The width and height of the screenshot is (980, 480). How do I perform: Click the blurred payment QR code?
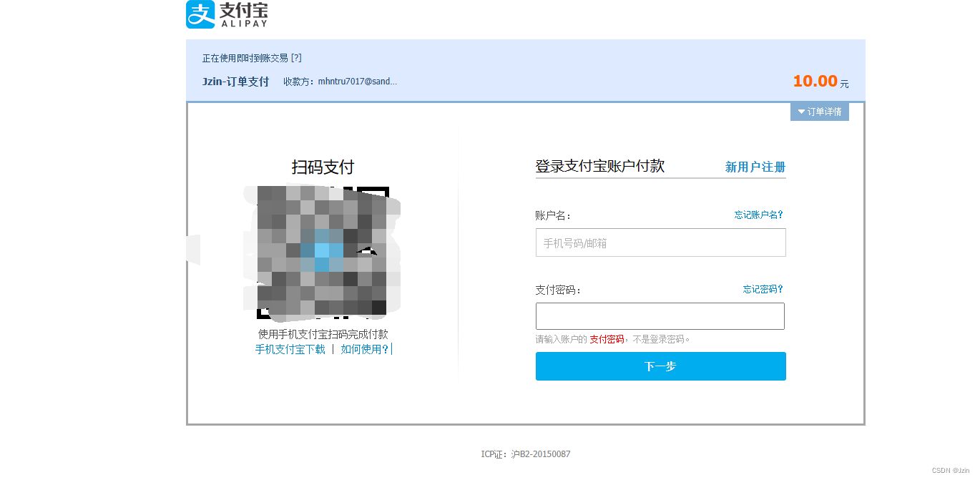click(323, 252)
